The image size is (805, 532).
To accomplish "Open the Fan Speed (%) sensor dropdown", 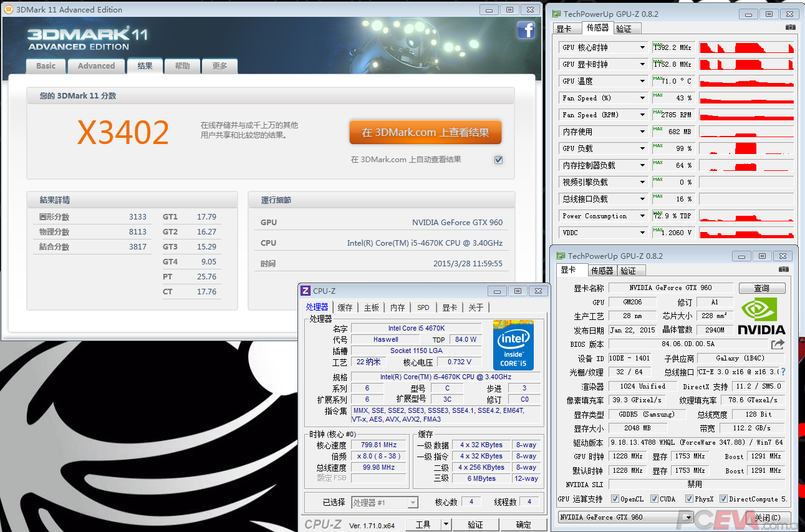I will click(x=642, y=98).
